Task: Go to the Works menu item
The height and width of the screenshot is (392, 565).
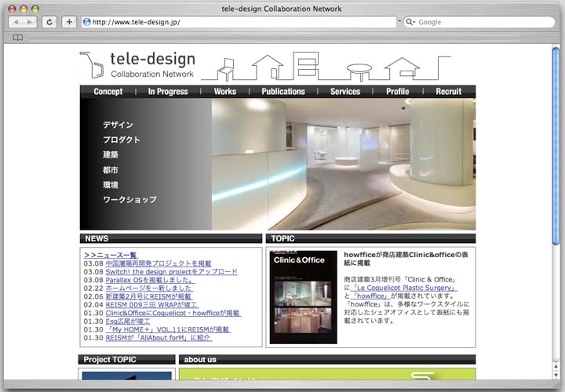Action: pos(224,92)
